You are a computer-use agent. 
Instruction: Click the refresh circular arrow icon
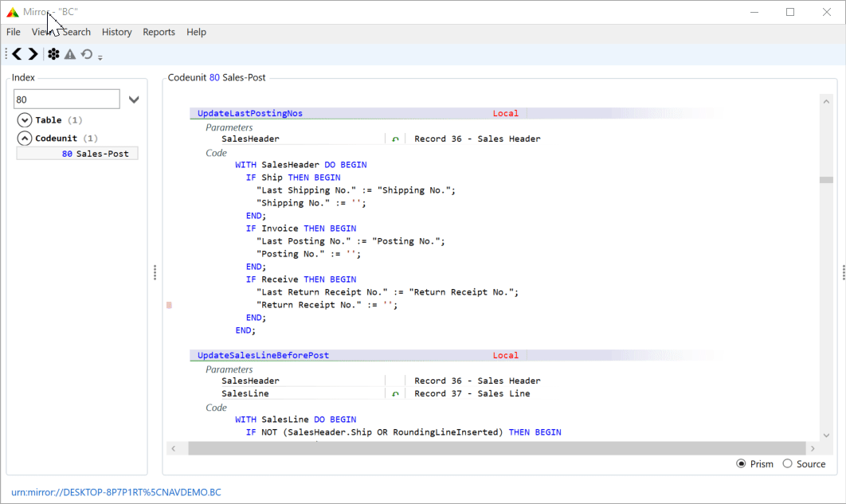click(86, 54)
